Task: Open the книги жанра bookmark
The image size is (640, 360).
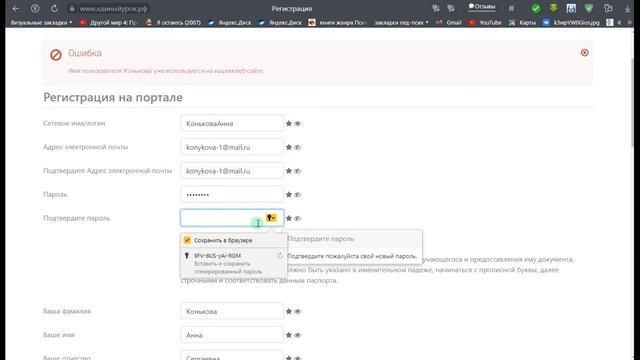Action: coord(337,22)
